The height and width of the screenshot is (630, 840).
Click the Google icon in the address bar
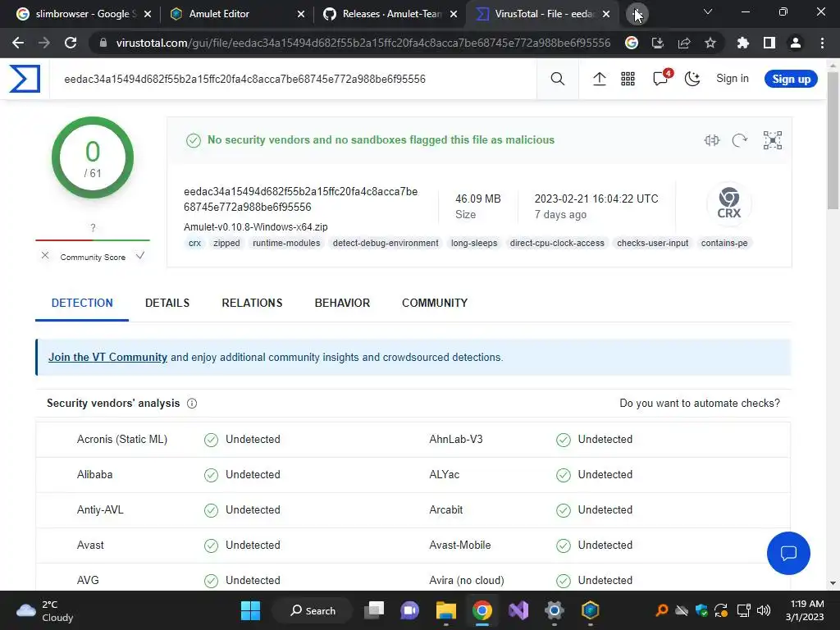click(x=632, y=43)
